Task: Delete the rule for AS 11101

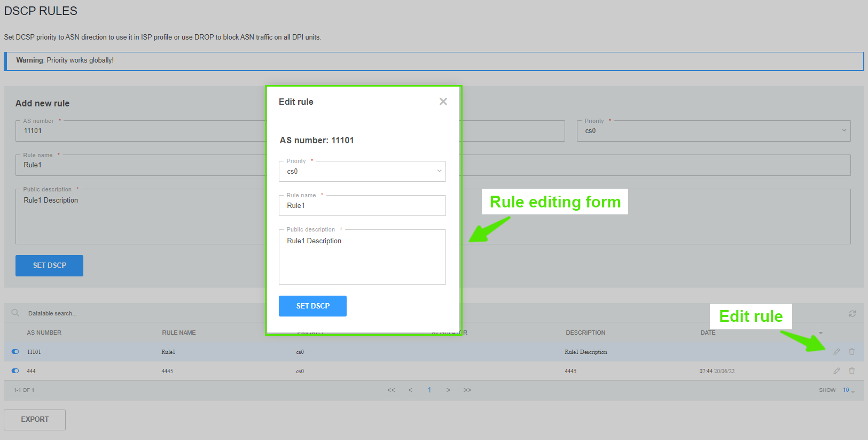Action: tap(851, 352)
